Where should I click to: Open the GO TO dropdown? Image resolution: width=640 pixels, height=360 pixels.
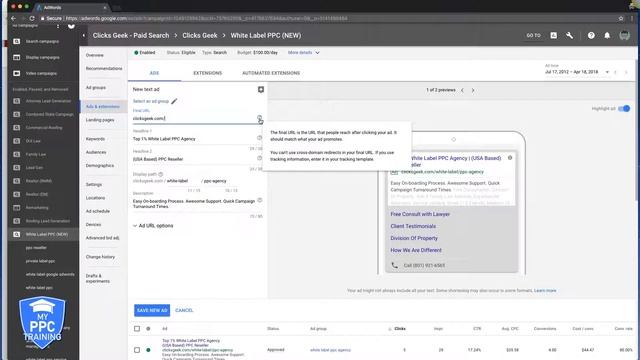tap(533, 36)
